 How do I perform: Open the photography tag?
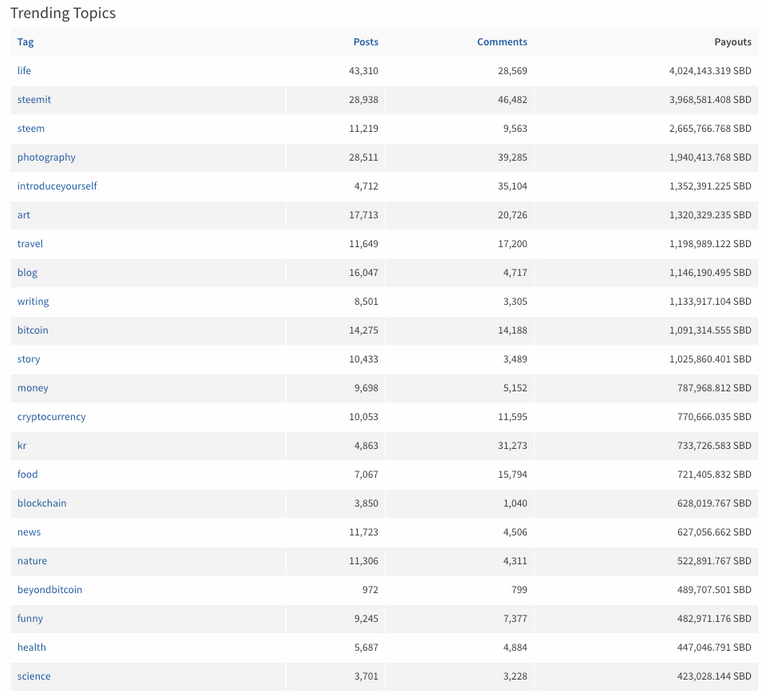tap(47, 157)
